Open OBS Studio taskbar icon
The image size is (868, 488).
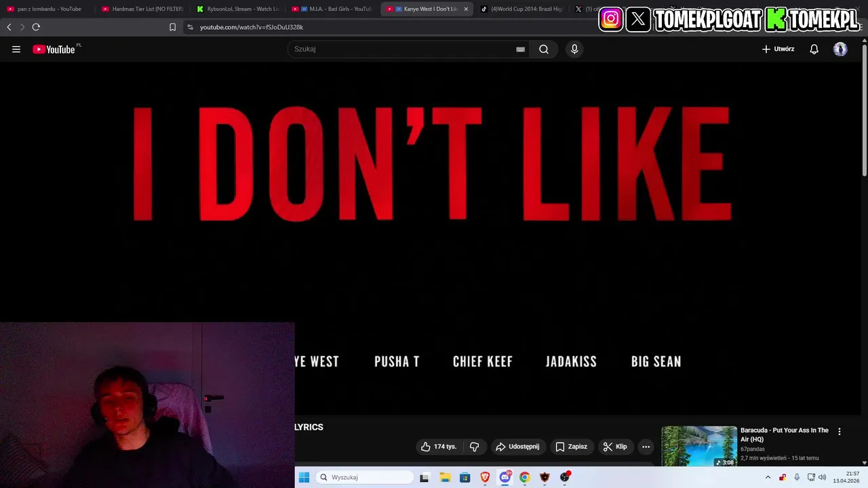pos(564,477)
